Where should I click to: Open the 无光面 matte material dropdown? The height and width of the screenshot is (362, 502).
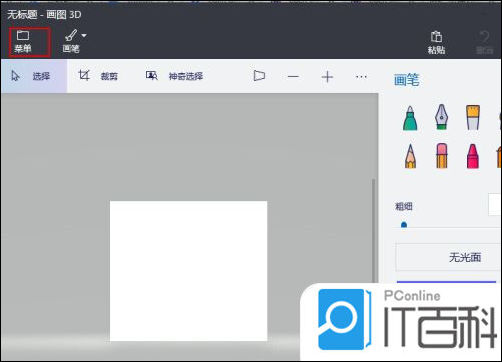click(447, 257)
